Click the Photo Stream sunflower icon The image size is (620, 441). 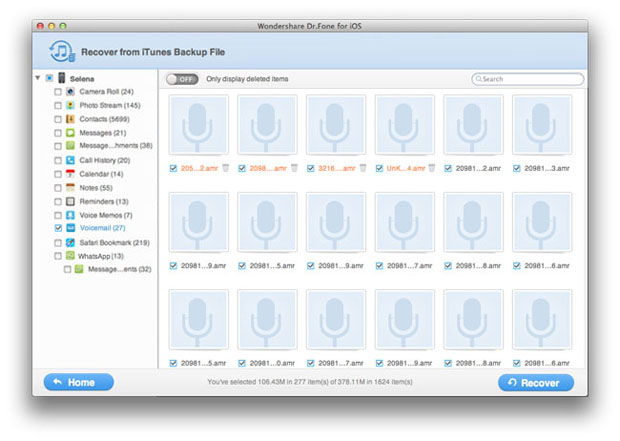70,105
